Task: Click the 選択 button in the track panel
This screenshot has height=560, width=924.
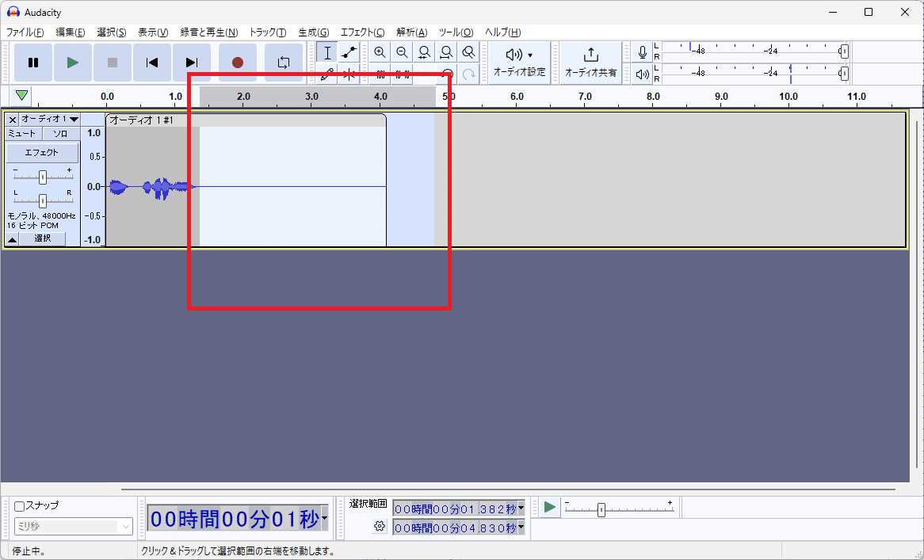Action: tap(43, 238)
